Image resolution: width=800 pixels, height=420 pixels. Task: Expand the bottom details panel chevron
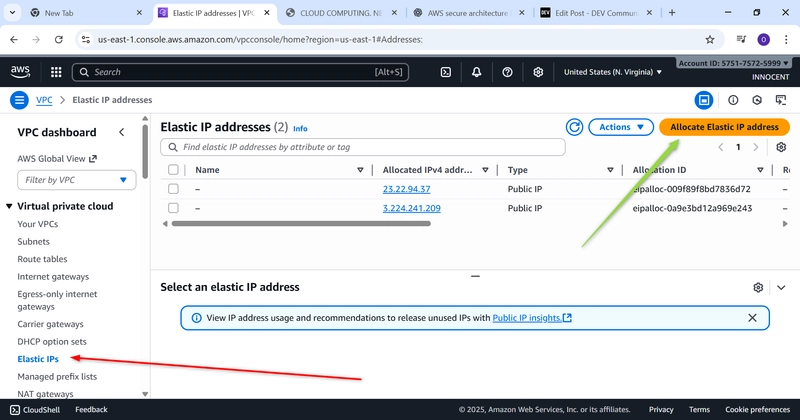pos(781,287)
